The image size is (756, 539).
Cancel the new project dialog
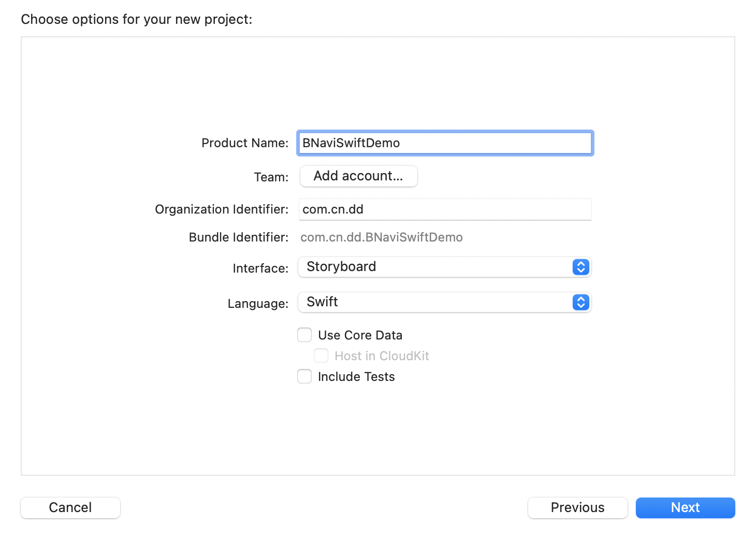coord(70,507)
